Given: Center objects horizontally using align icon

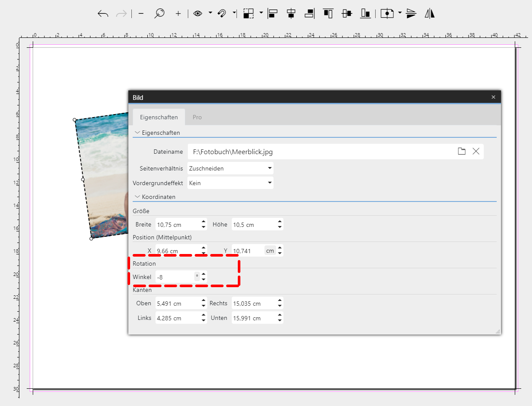Looking at the screenshot, I should (291, 14).
